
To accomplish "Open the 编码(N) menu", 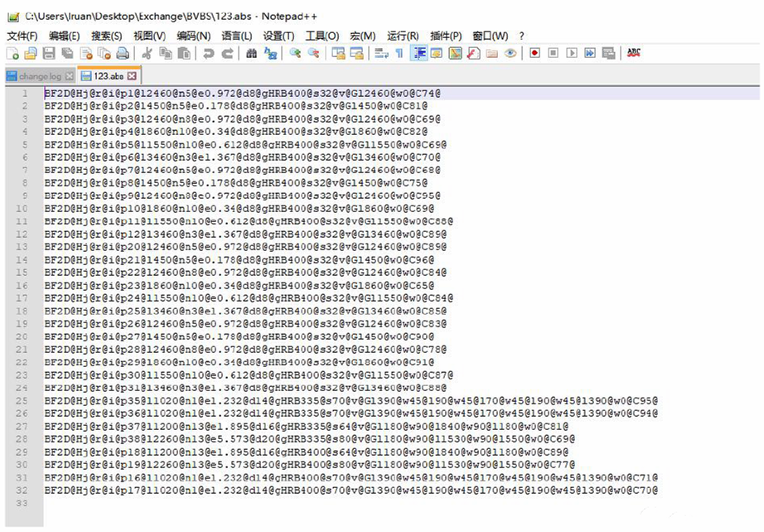I will click(x=193, y=36).
